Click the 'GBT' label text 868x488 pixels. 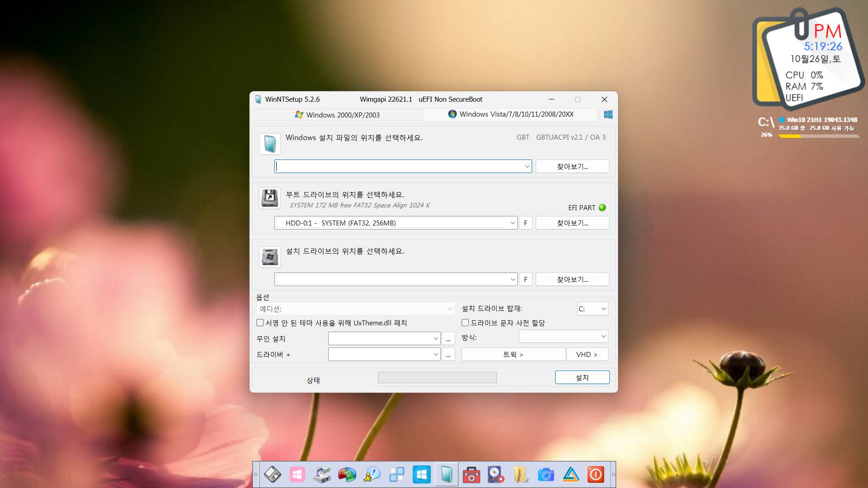pyautogui.click(x=523, y=137)
